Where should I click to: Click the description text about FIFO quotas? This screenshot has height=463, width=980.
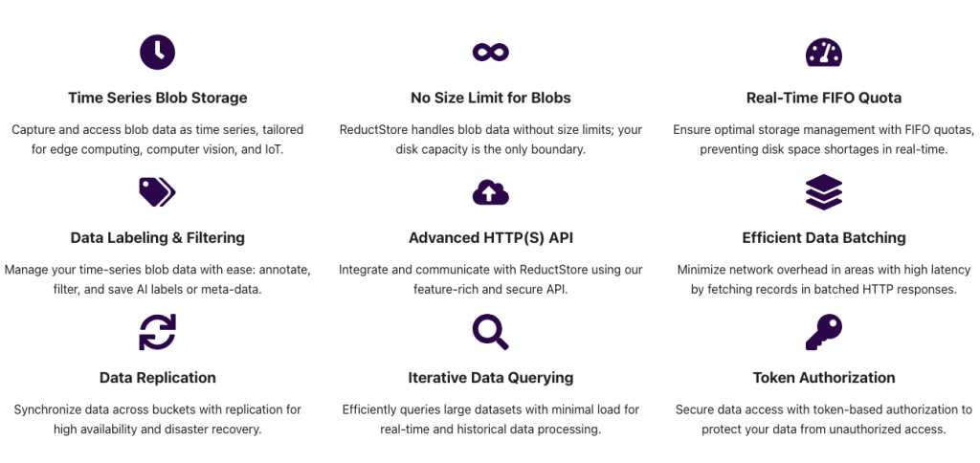823,139
